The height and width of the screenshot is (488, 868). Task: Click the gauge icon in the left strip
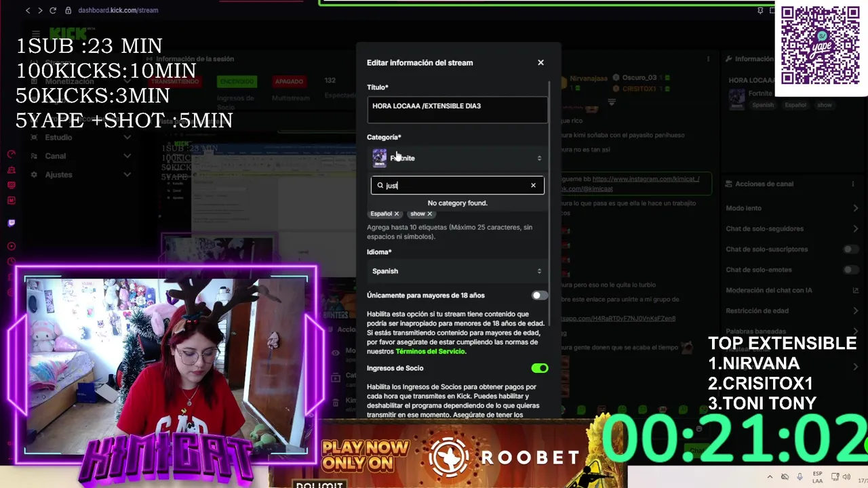coord(11,155)
